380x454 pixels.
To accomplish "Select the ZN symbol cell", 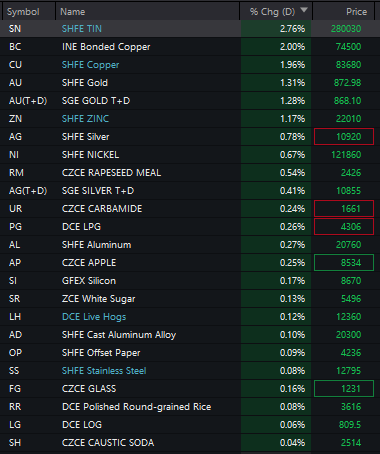I will pos(15,119).
